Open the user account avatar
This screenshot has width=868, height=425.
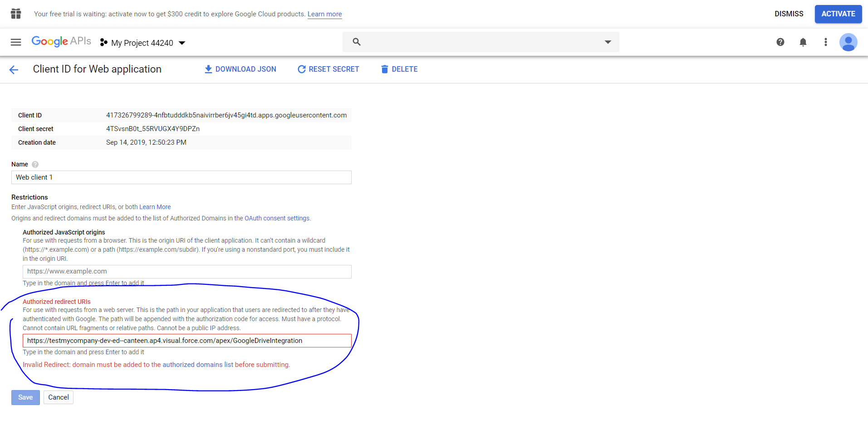848,42
